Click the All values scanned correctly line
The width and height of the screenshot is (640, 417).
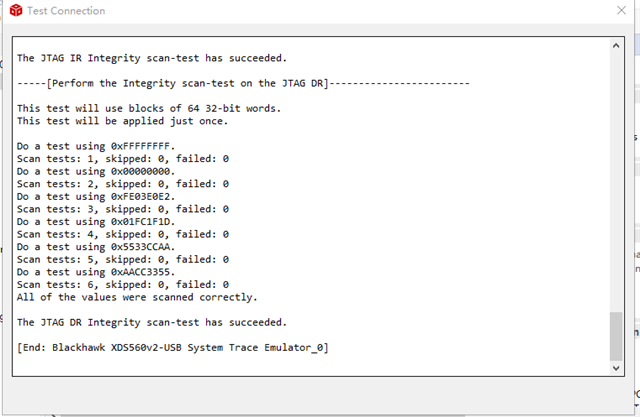[x=137, y=297]
